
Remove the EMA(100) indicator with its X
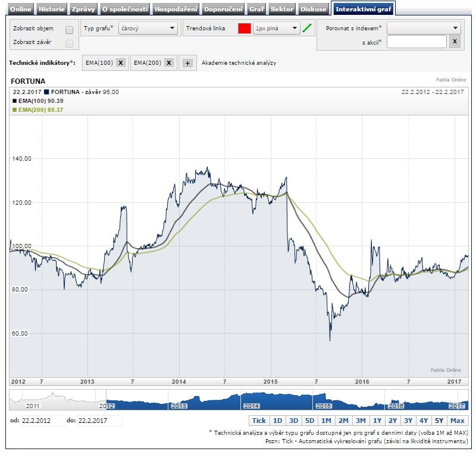tap(120, 63)
